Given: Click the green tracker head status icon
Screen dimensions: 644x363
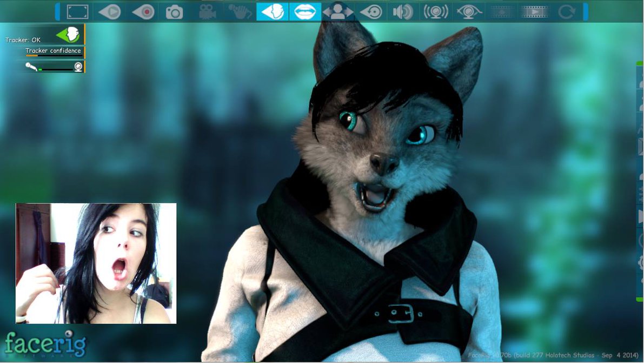Looking at the screenshot, I should pos(68,34).
